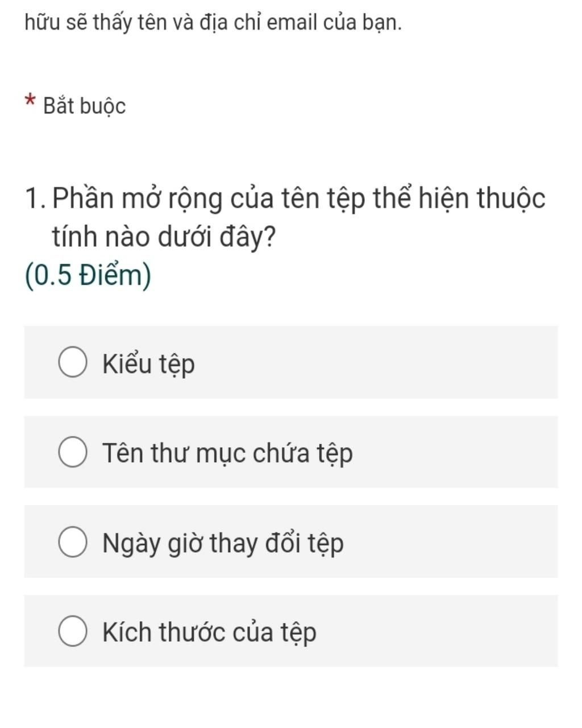Viewport: 582px width, 728px height.
Task: Click the "Kiểu tệp" answer label text
Action: click(x=148, y=363)
